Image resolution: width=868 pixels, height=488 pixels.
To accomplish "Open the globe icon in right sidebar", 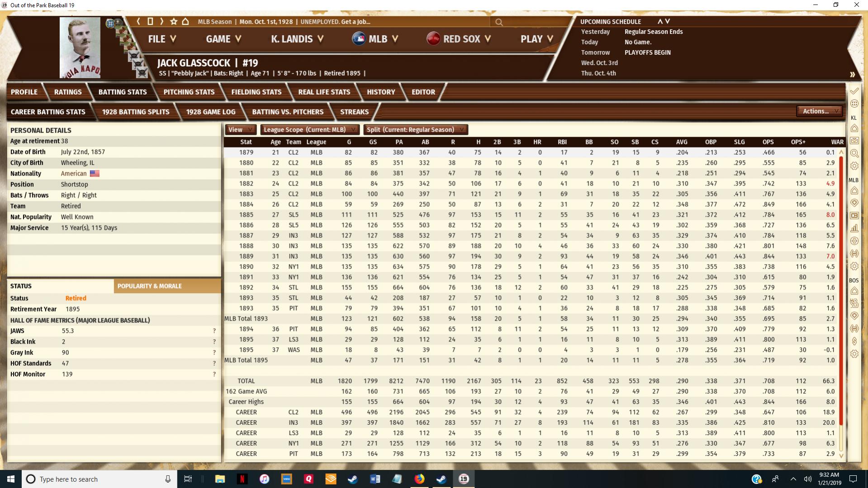I will tap(854, 104).
